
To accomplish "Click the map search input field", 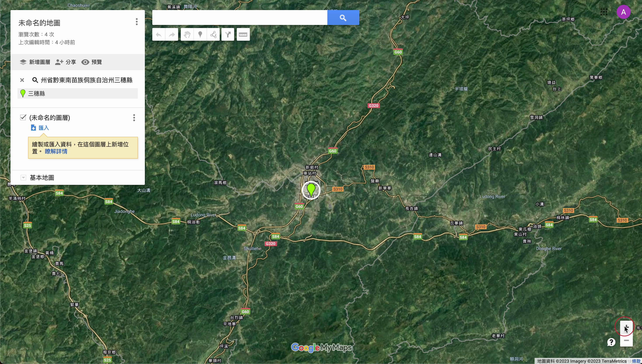I will pyautogui.click(x=240, y=17).
